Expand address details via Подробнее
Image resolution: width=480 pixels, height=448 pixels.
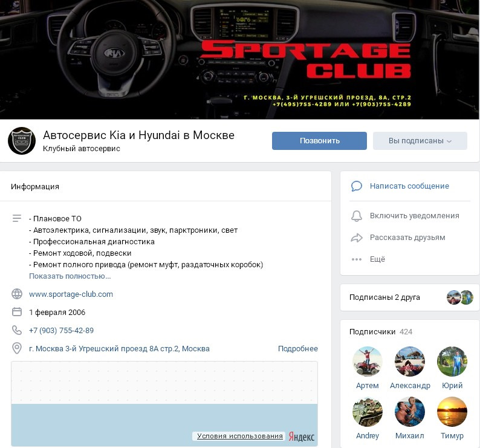(x=297, y=348)
